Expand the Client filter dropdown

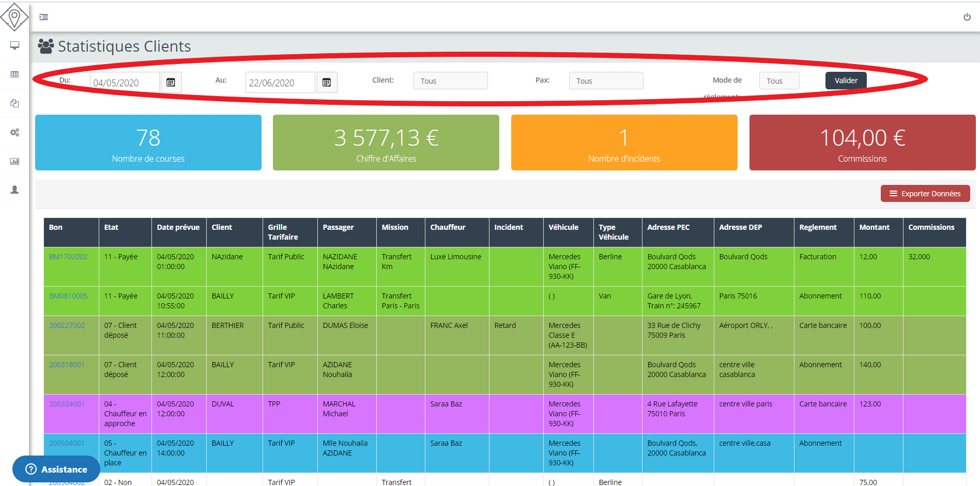point(450,81)
